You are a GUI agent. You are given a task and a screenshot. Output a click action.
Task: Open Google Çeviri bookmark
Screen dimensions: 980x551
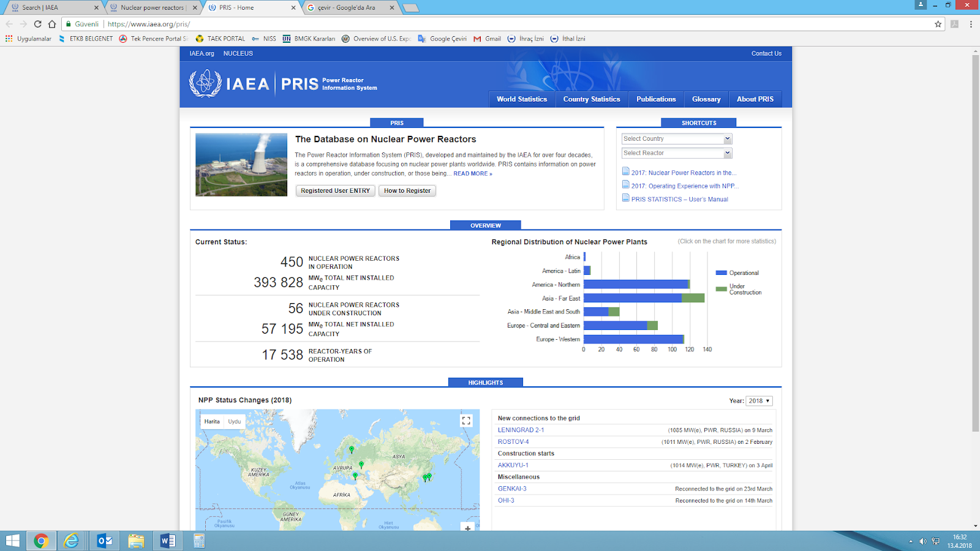[442, 39]
